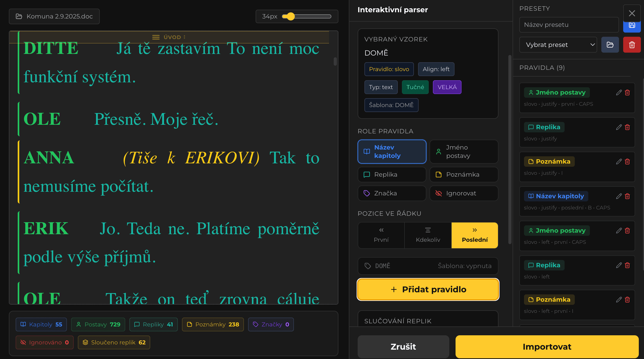
Task: Click the Kapitoly 55 stat badge
Action: (41, 324)
